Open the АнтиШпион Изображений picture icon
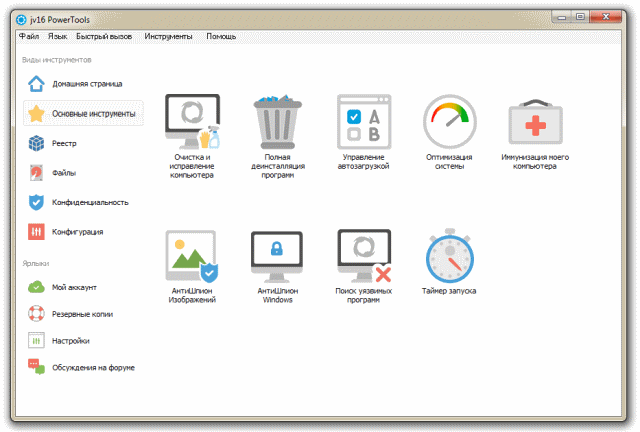 coord(191,256)
